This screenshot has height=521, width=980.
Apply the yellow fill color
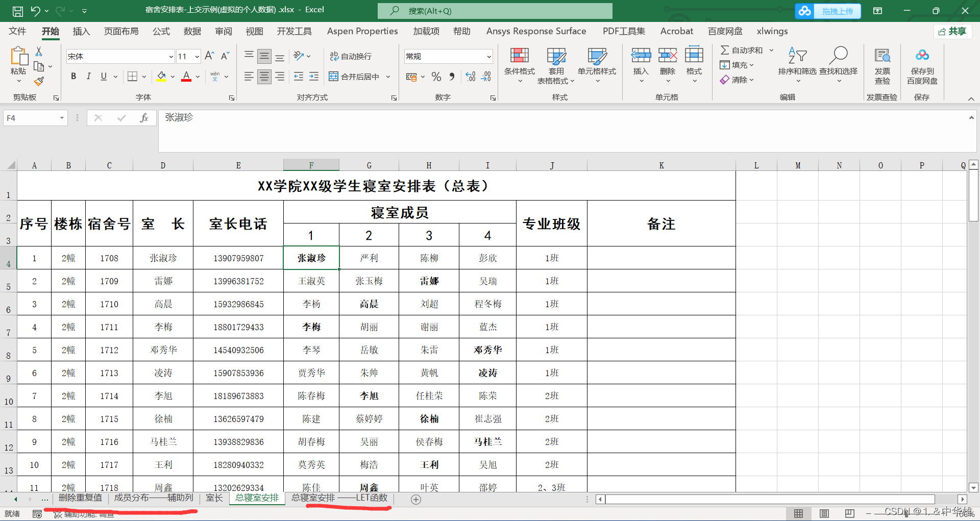pos(161,77)
